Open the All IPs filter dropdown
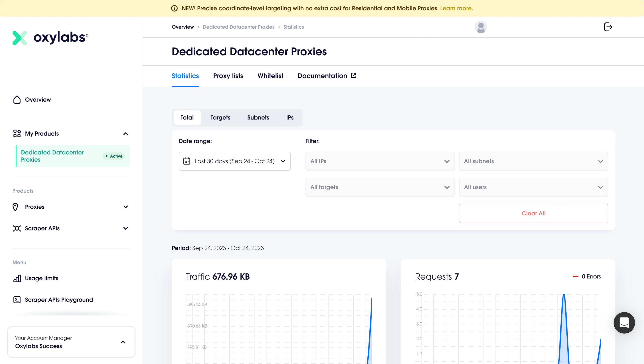644x364 pixels. 380,161
